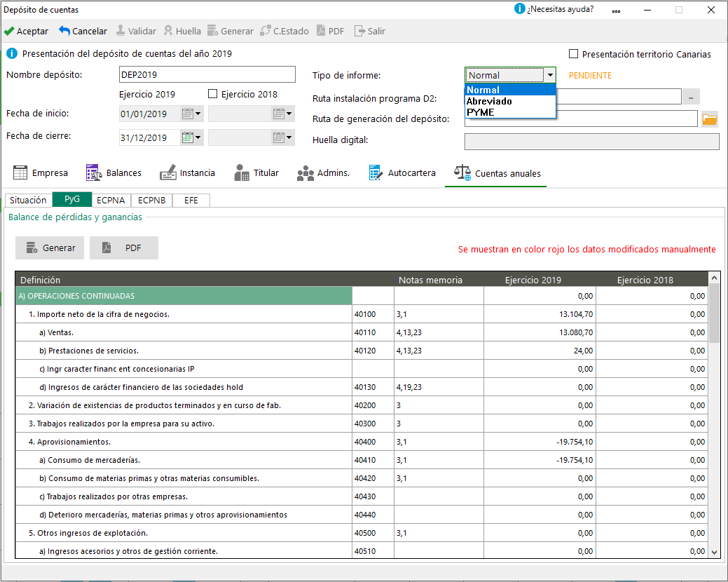Open the Fecha de inicio 2018 date dropdown arrow
This screenshot has width=728, height=582.
[289, 114]
